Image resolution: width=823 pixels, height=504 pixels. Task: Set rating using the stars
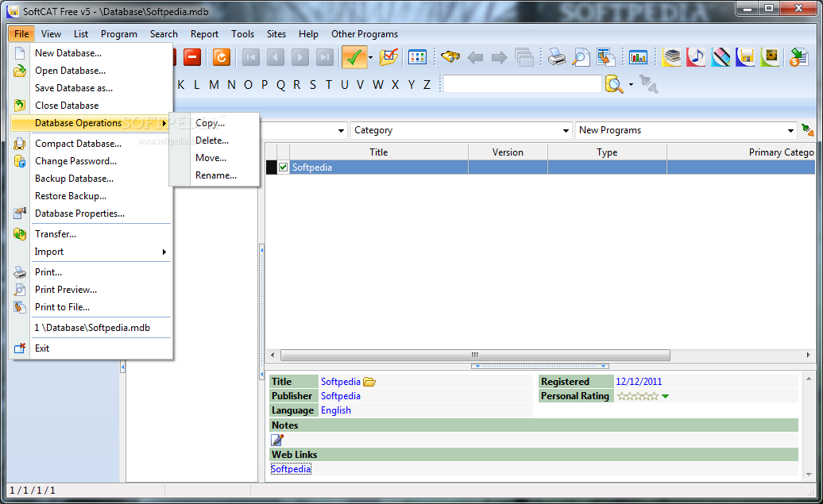click(x=637, y=396)
